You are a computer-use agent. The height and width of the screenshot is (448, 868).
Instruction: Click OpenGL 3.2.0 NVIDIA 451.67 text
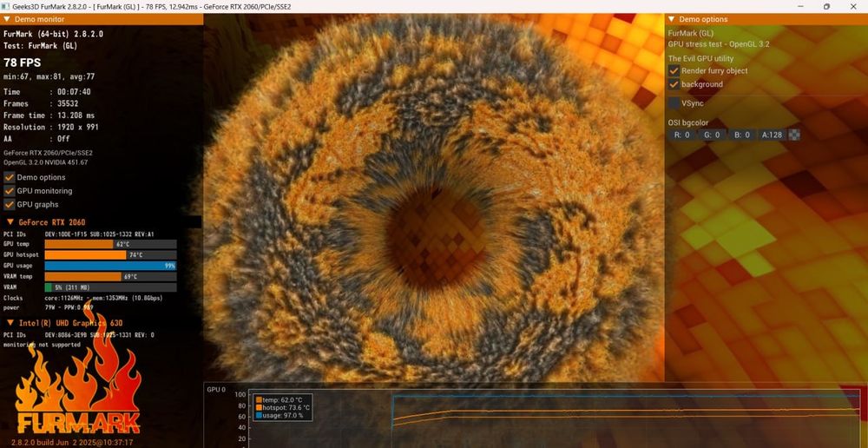(45, 163)
